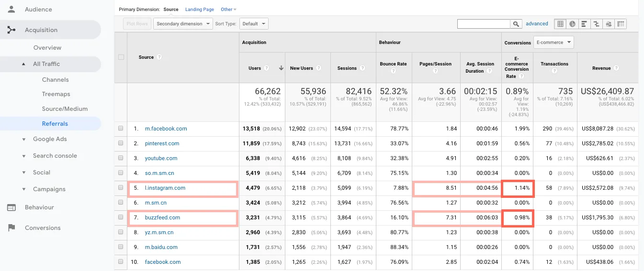Open the buzzfeed.com source link
The image size is (644, 271).
163,217
